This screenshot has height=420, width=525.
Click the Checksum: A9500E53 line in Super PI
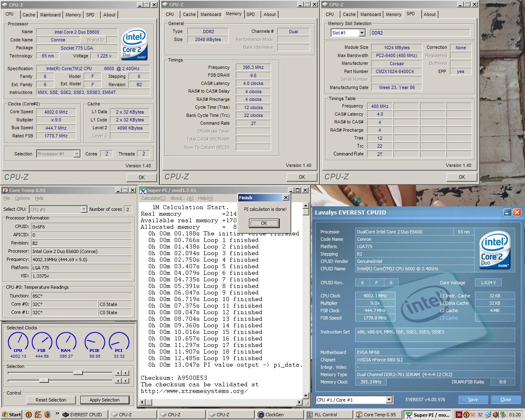tap(174, 378)
